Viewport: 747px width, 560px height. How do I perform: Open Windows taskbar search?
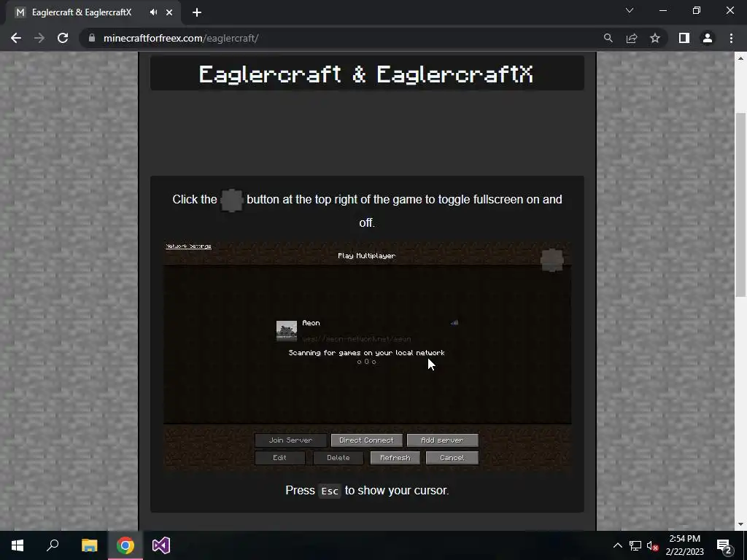(x=53, y=545)
